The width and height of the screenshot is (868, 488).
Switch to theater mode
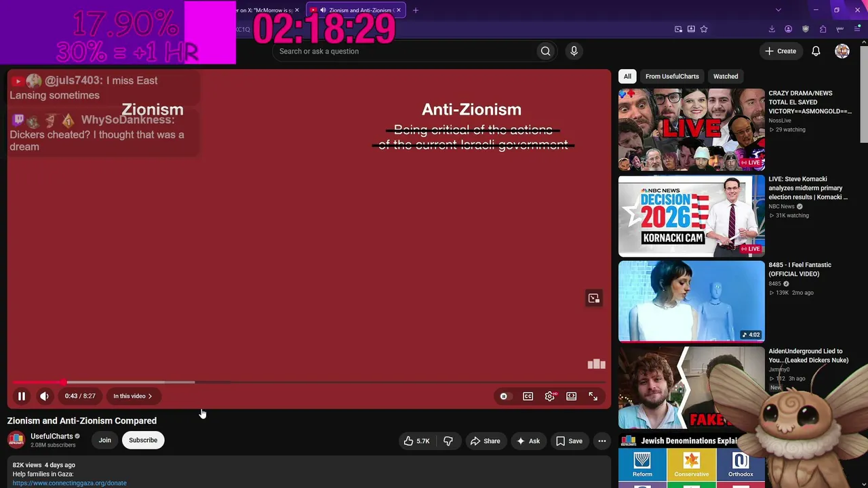click(572, 396)
